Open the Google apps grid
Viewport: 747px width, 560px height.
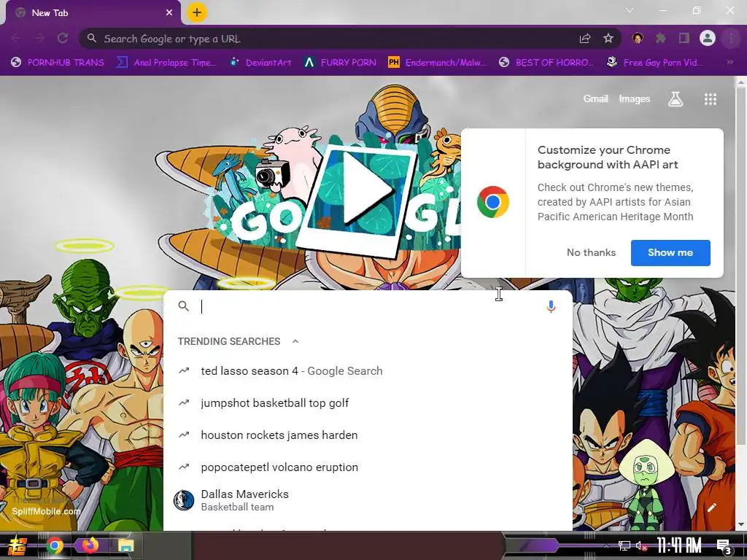[711, 99]
